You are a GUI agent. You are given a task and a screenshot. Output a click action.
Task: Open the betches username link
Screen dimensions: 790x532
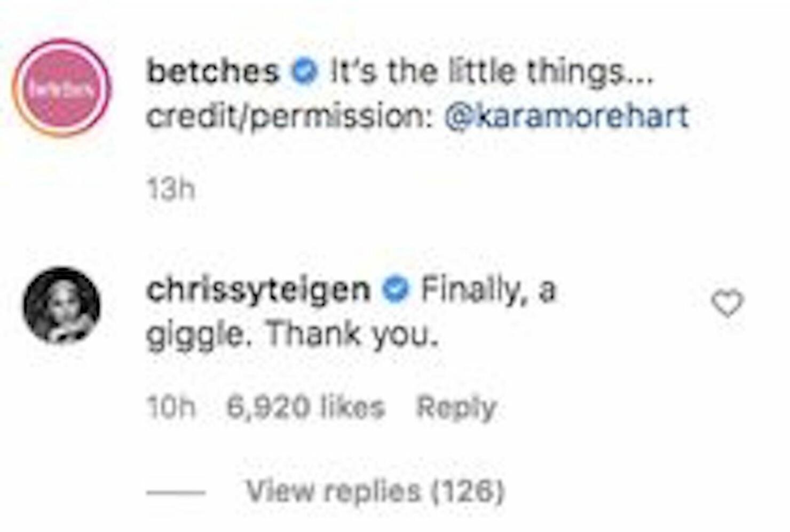tap(213, 72)
